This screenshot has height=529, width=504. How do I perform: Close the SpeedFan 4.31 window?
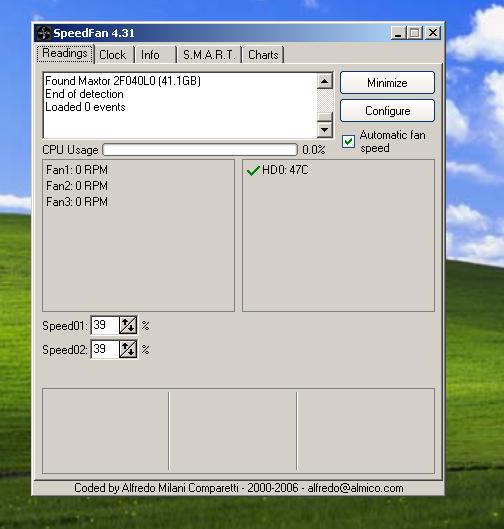(433, 33)
